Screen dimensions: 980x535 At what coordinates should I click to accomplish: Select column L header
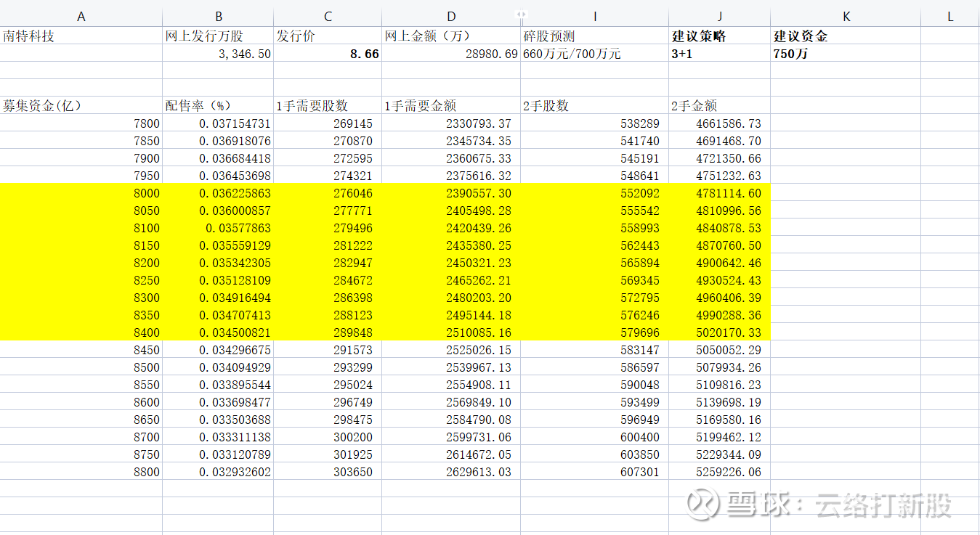(950, 17)
